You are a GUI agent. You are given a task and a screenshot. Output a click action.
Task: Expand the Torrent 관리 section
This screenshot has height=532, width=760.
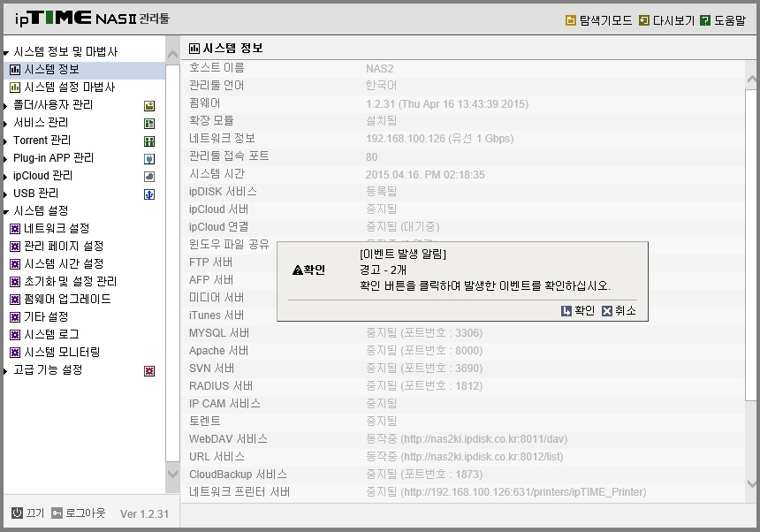pyautogui.click(x=5, y=141)
